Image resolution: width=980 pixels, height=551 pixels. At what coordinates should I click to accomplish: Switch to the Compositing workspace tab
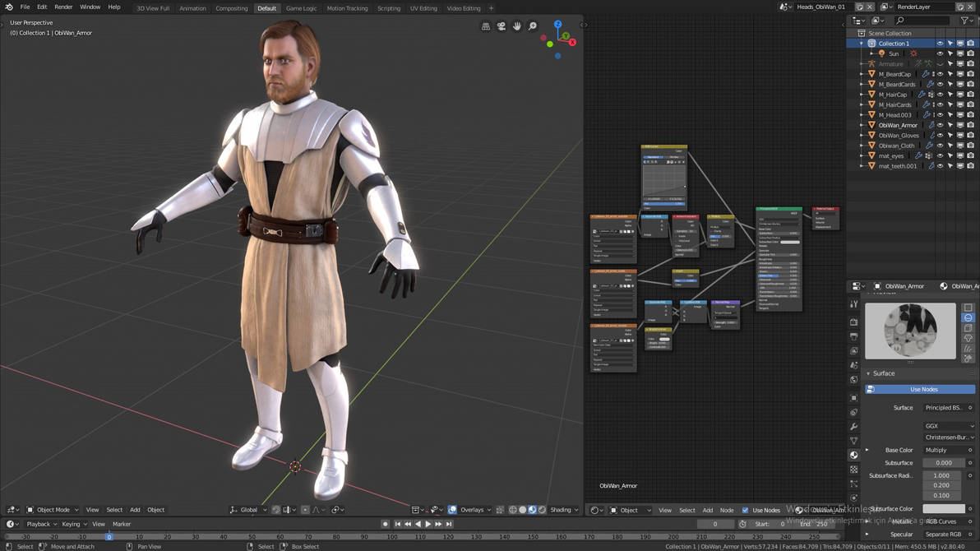231,8
